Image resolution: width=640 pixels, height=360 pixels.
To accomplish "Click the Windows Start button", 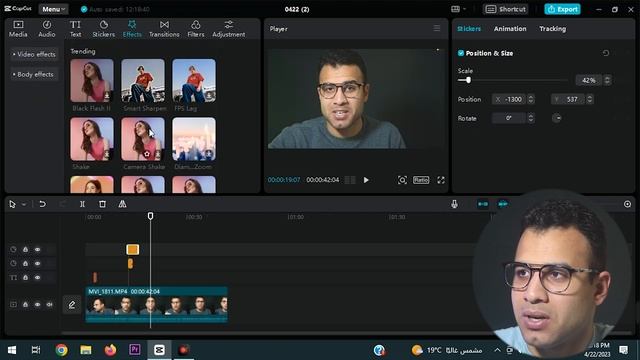I will coord(12,349).
